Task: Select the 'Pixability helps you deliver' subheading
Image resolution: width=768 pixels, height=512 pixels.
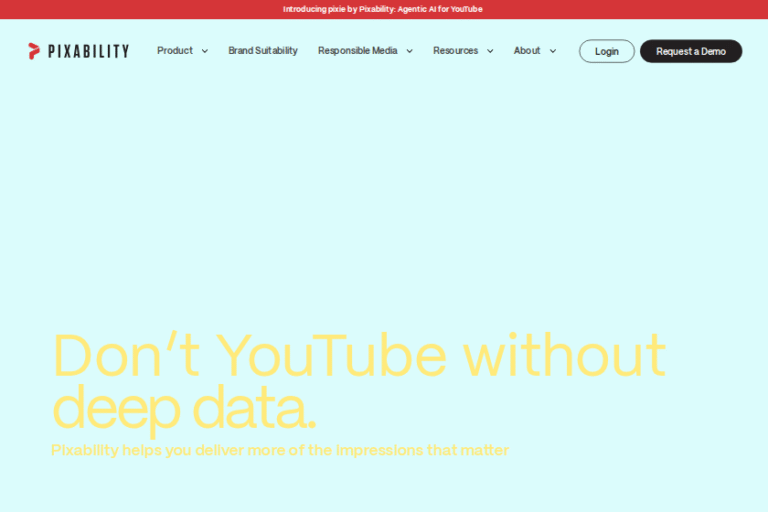Action: [x=280, y=450]
